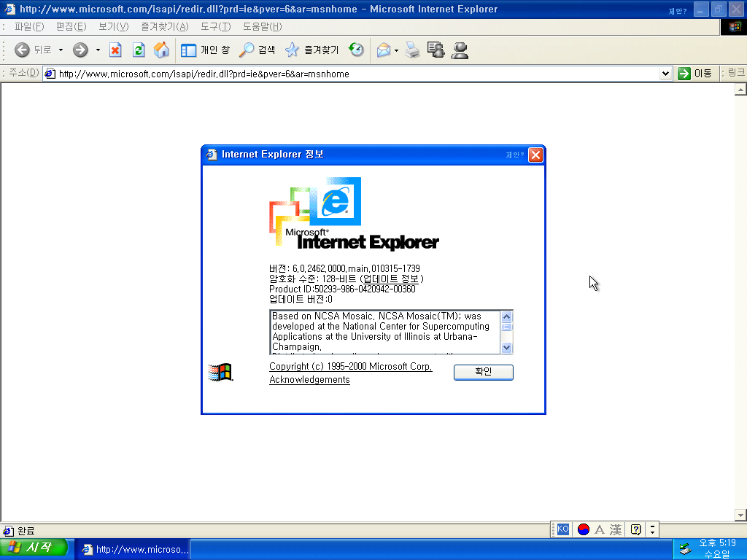Click the Print icon
Screen dimensions: 747x560
click(413, 50)
